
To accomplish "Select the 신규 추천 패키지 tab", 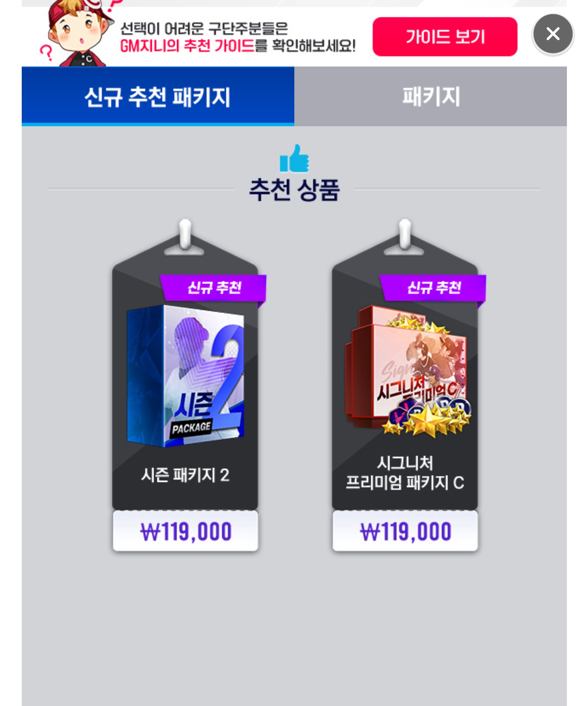I will point(158,96).
